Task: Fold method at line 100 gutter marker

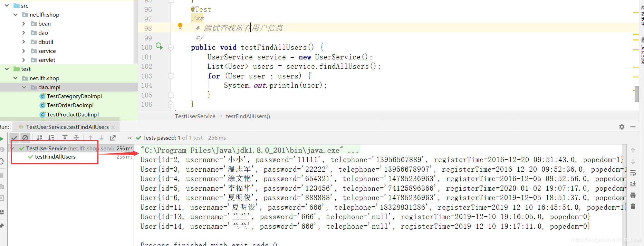Action: coord(171,47)
